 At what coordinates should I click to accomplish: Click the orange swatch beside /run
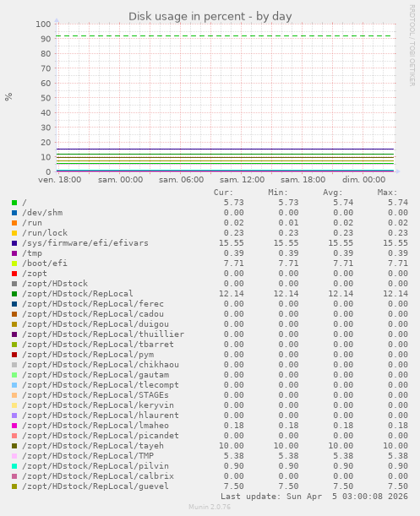[14, 223]
